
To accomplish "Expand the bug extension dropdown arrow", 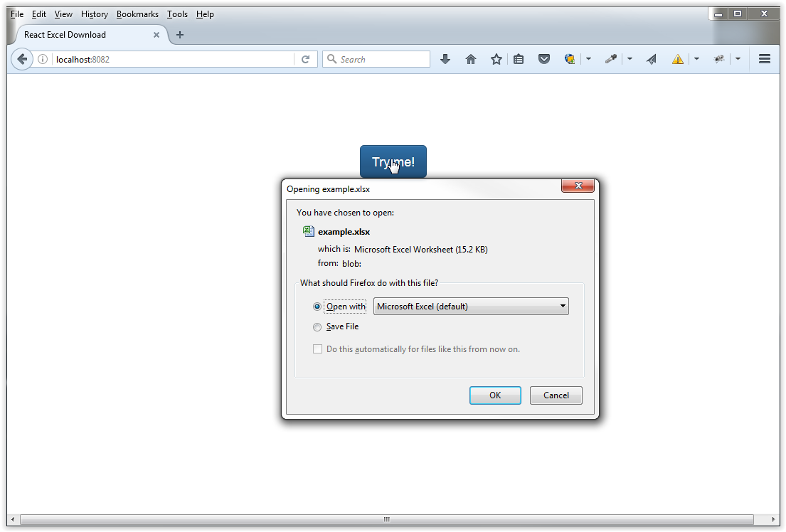I will (x=738, y=59).
